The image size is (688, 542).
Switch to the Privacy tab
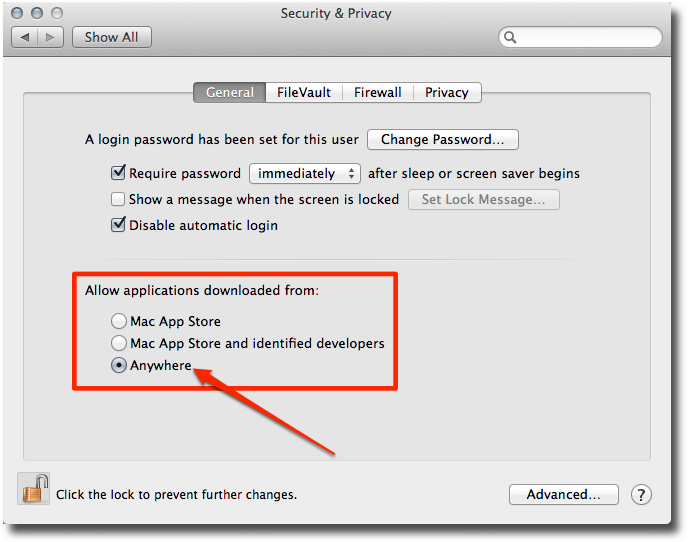[446, 92]
